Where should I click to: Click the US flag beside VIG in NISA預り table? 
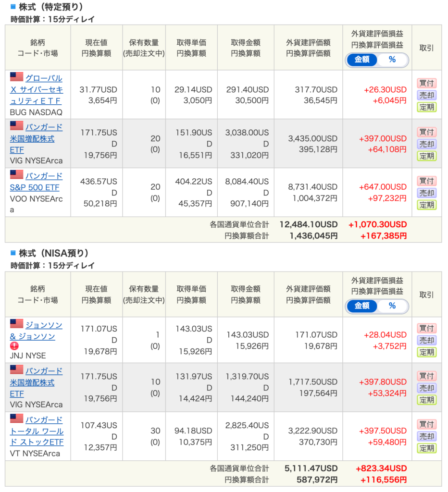click(17, 370)
